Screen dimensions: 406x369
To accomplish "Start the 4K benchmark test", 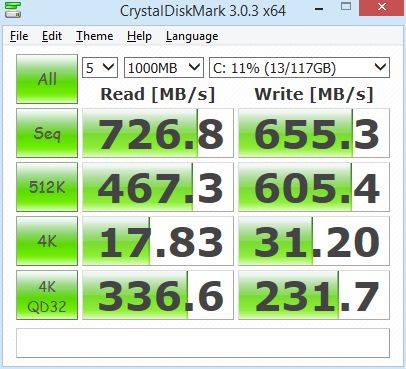I will pyautogui.click(x=47, y=241).
